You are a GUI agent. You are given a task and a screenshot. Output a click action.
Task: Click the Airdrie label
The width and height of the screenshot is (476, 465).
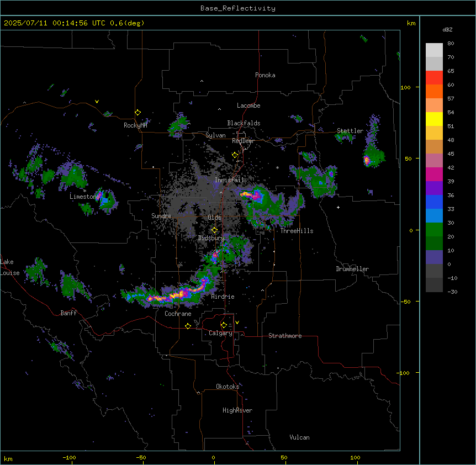click(223, 297)
